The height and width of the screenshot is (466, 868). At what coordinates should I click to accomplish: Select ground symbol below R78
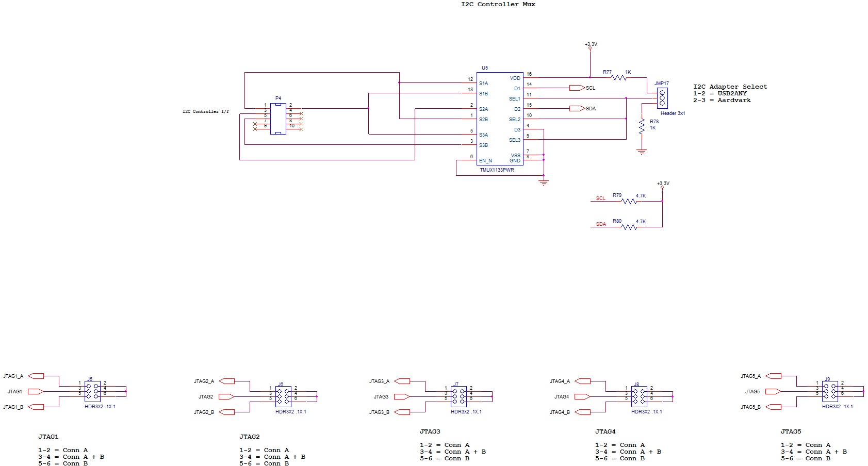click(642, 152)
